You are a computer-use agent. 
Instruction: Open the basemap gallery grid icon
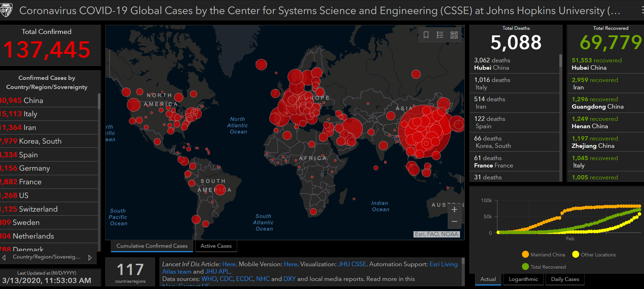point(454,35)
